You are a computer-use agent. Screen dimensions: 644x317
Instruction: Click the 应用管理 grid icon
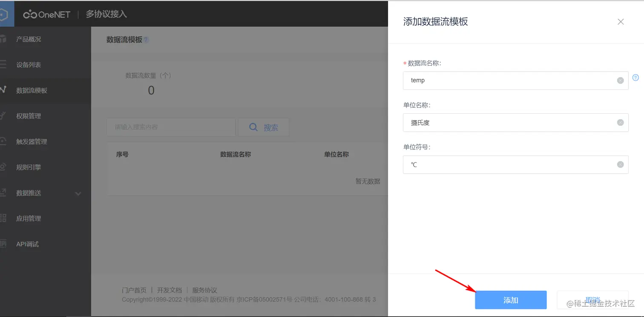[3, 218]
